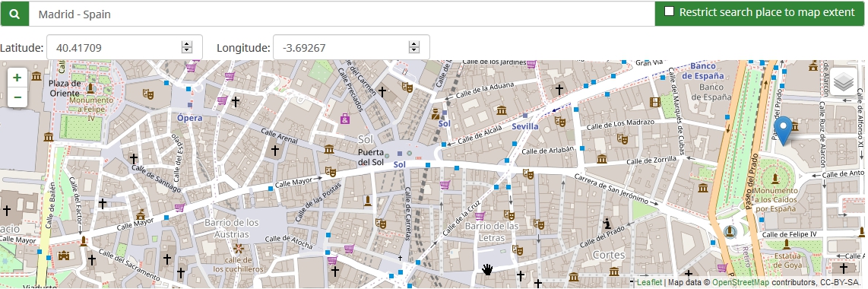Click the memorial icon east of Calle de las Postas
Image resolution: width=868 pixels, height=289 pixels.
[368, 201]
